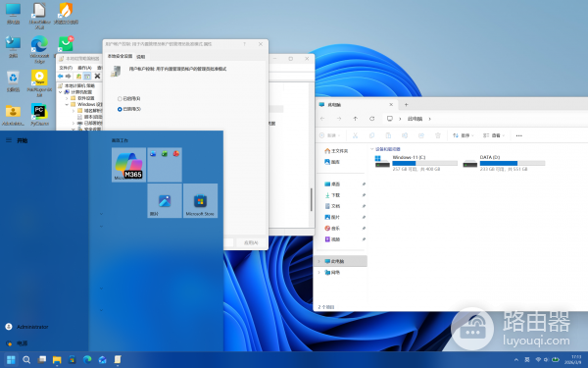This screenshot has height=368, width=588.
Task: Expand 网络 node in File Explorer sidebar
Action: 319,272
